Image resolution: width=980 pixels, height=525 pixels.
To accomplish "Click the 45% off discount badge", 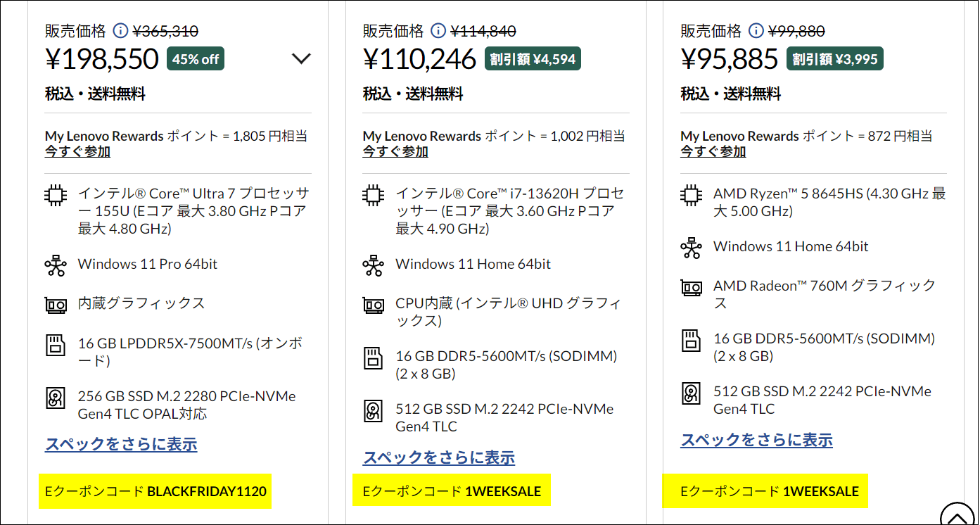I will click(196, 59).
